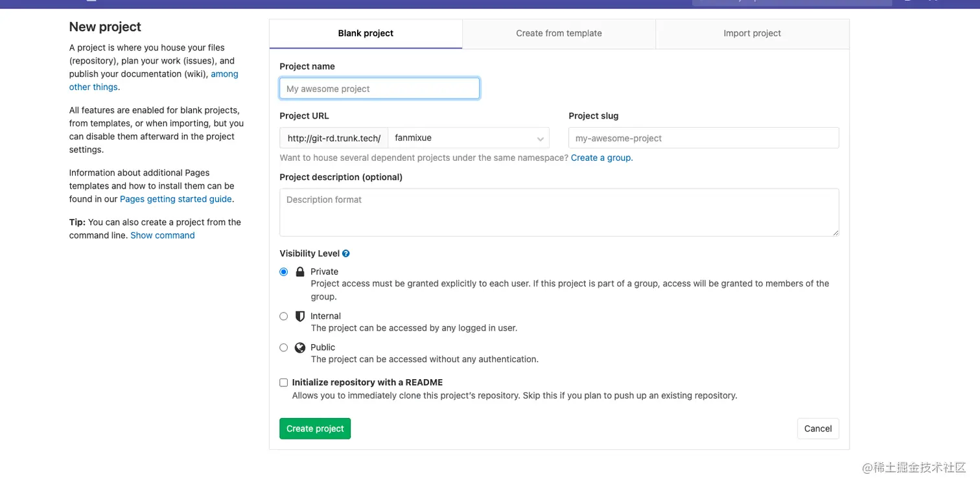Click the Internal shield icon
Viewport: 980px width, 488px height.
[x=300, y=316]
